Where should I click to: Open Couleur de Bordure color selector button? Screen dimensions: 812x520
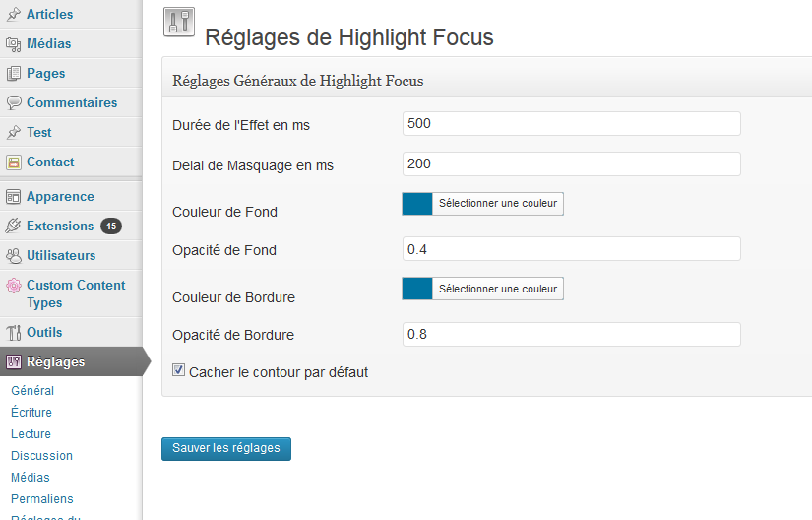(x=482, y=289)
